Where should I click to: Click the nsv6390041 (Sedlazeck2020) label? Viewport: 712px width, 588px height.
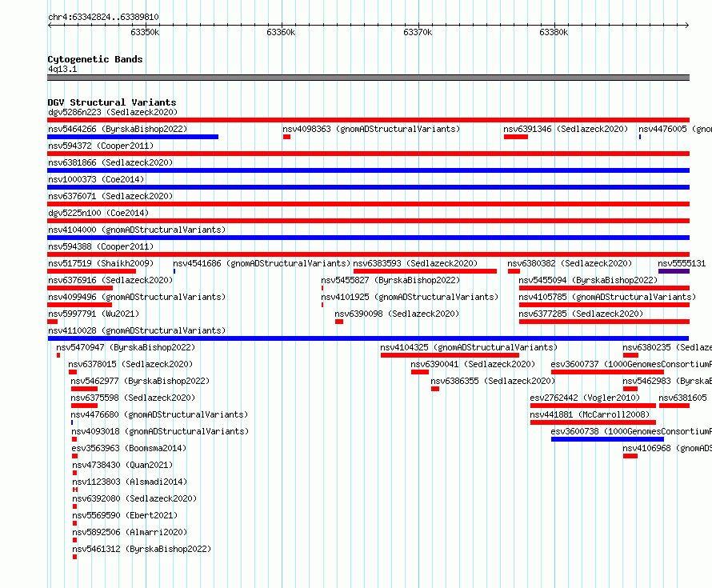click(x=473, y=364)
